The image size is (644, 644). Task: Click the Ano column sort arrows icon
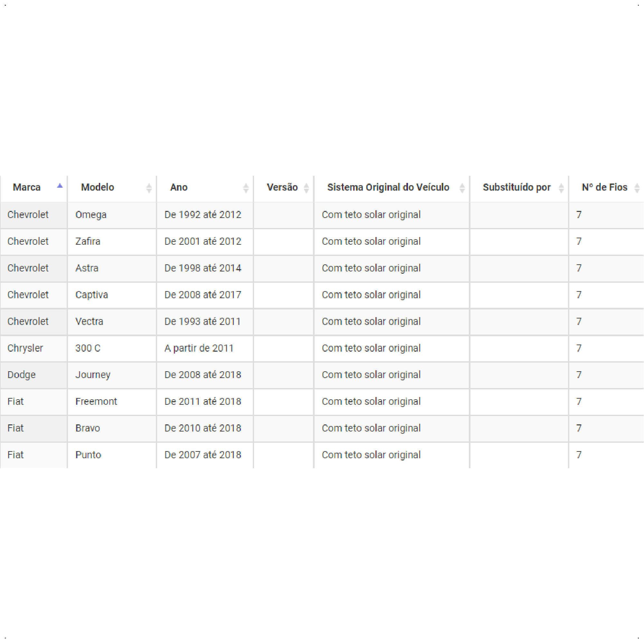[246, 188]
